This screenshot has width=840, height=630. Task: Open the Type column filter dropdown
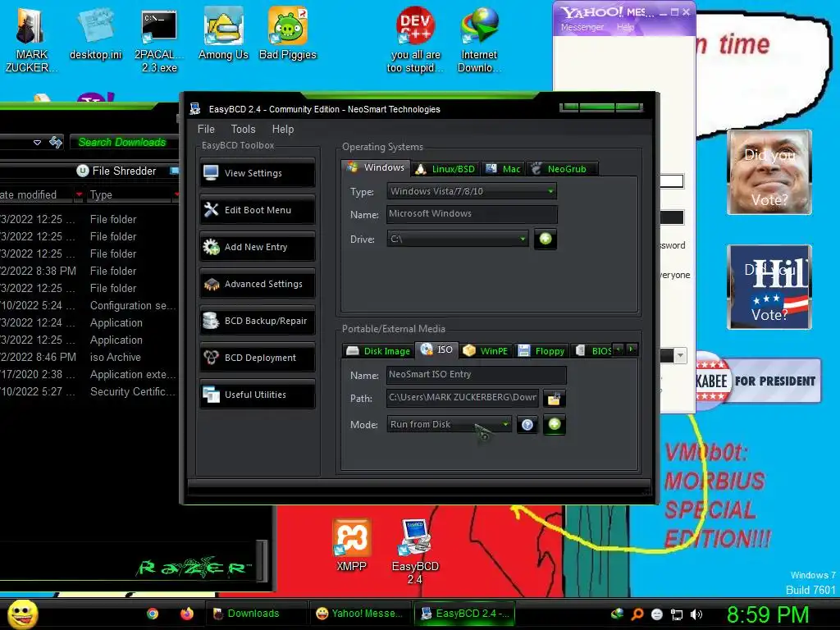176,194
